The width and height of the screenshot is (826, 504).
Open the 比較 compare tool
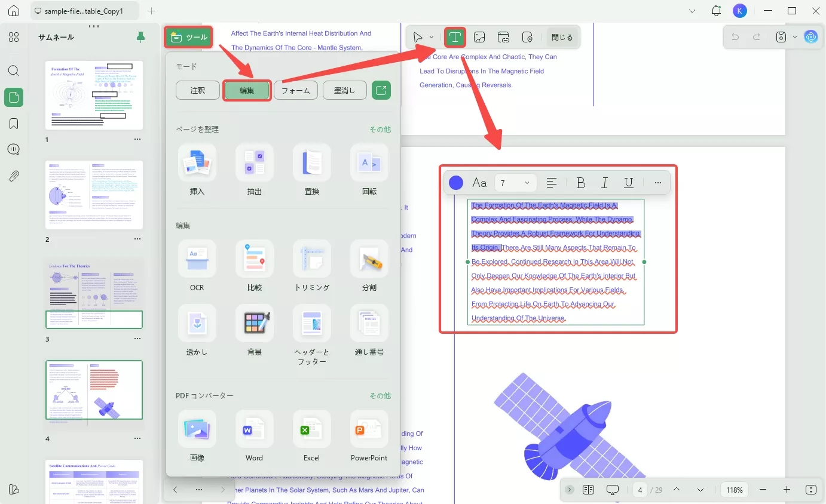255,266
